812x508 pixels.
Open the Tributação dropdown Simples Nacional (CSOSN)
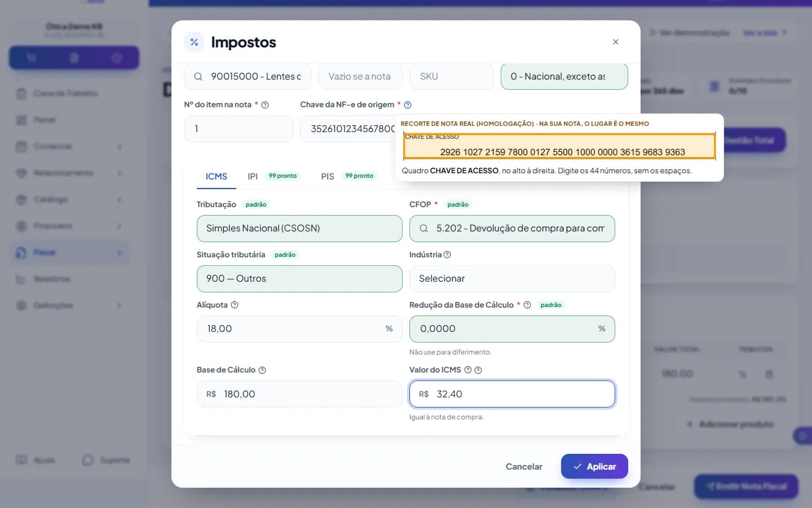tap(299, 229)
